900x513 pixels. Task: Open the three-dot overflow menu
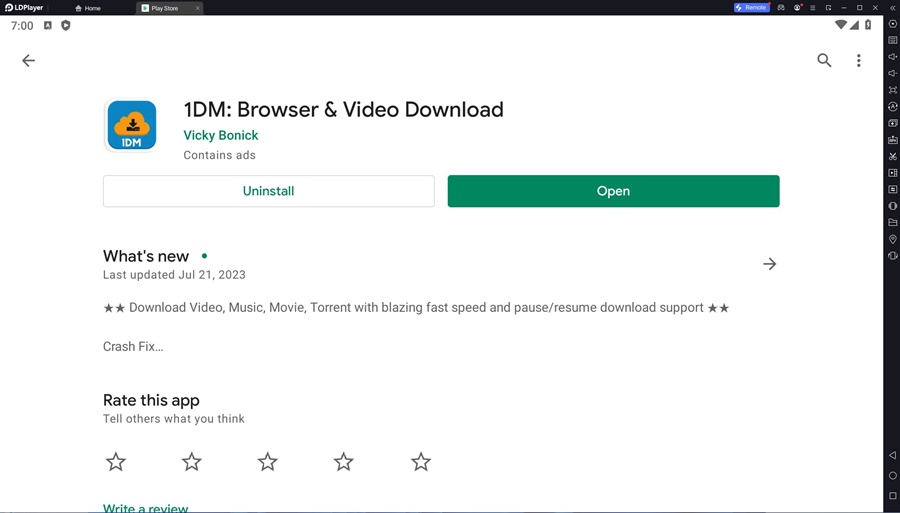pyautogui.click(x=859, y=60)
